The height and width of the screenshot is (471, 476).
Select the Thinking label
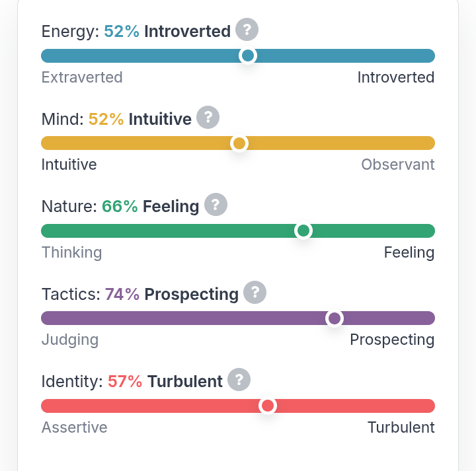pyautogui.click(x=71, y=252)
